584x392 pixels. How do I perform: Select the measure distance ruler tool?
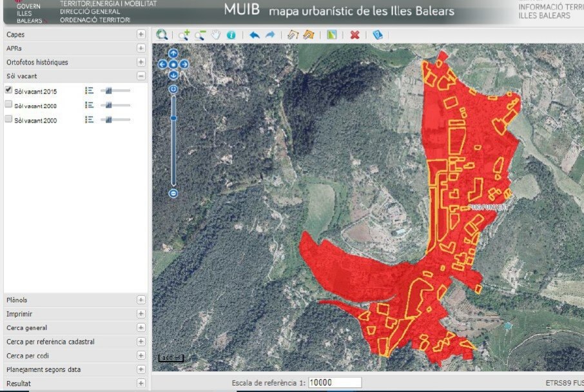click(x=293, y=35)
